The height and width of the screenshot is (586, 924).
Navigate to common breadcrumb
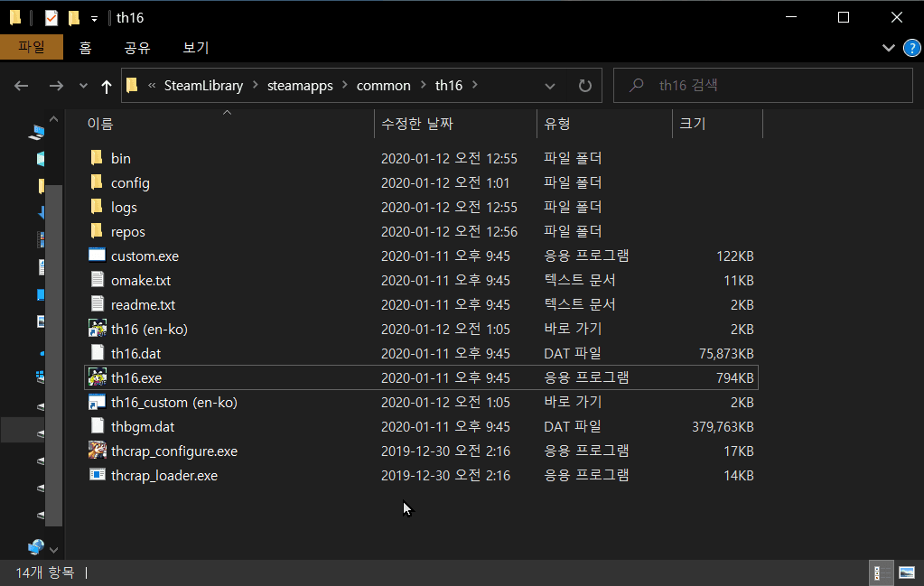[383, 86]
